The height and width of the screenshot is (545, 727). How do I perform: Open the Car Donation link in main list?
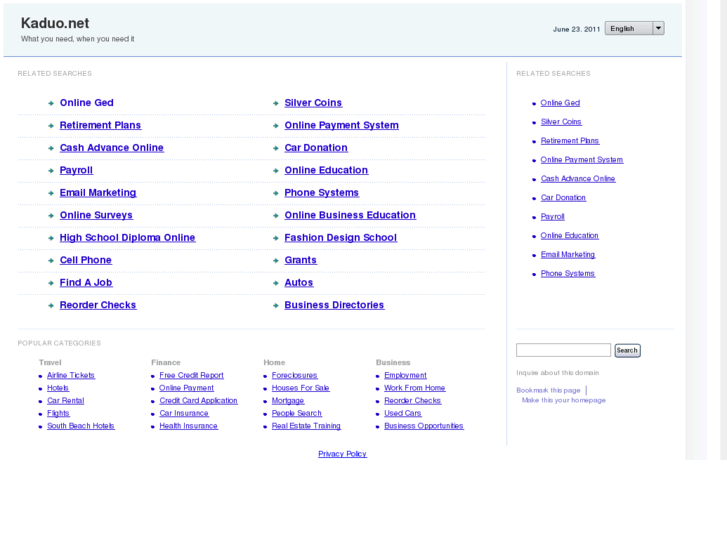(x=316, y=147)
